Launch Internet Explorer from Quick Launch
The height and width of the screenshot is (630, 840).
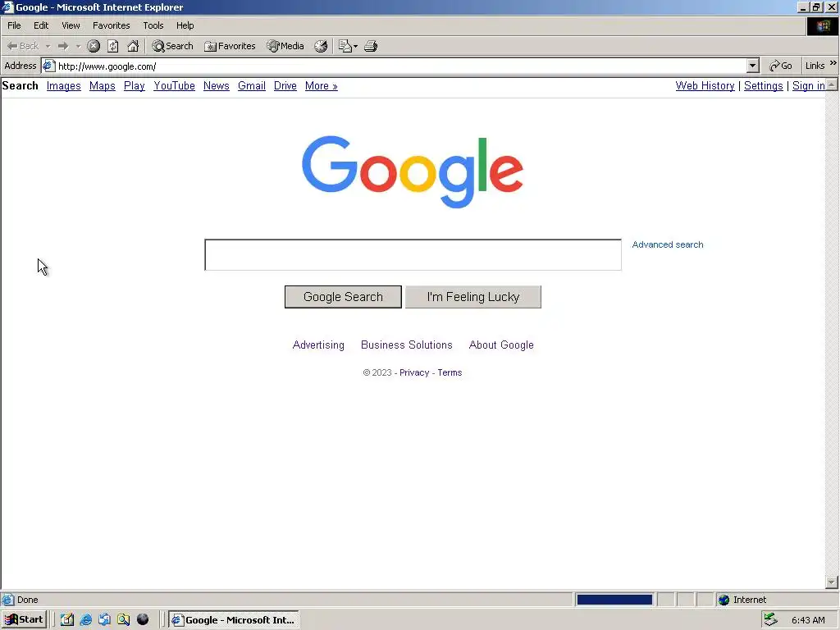pos(85,620)
